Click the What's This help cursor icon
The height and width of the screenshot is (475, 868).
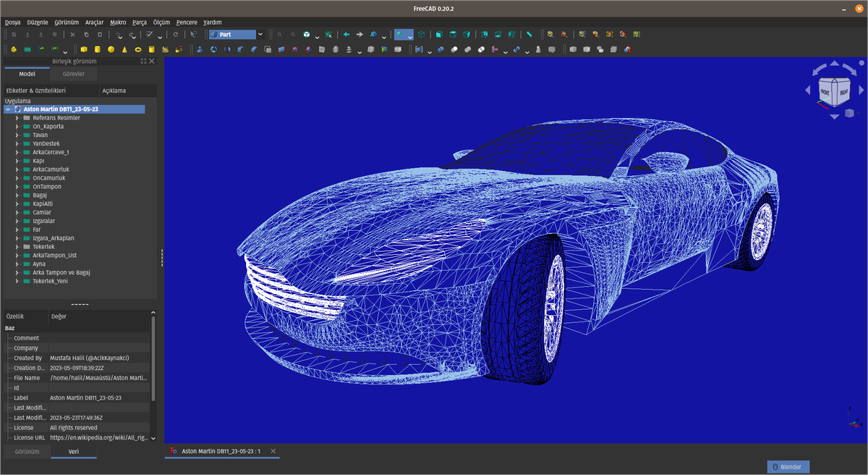coord(193,34)
